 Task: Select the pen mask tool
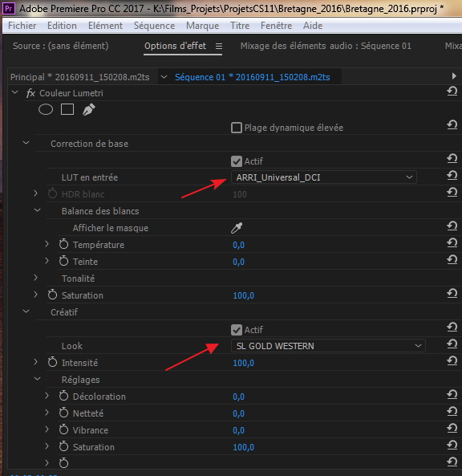coord(88,110)
